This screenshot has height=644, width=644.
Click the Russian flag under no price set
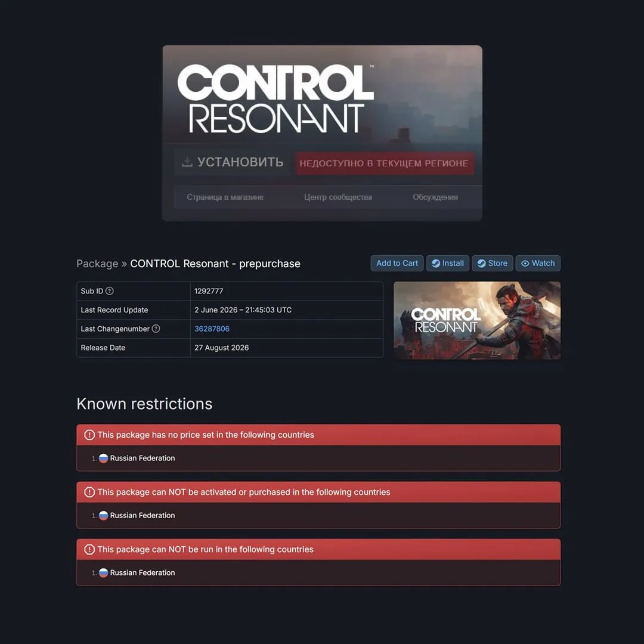(104, 458)
